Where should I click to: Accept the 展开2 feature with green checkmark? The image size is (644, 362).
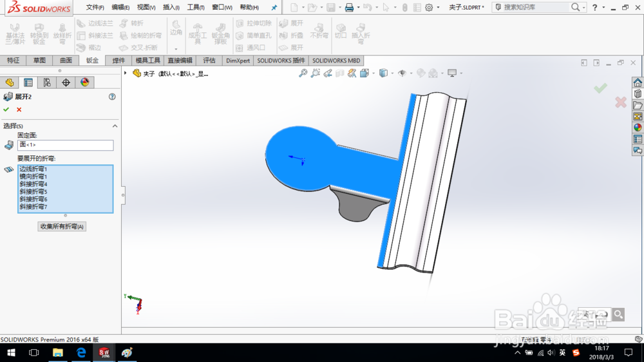(6, 110)
